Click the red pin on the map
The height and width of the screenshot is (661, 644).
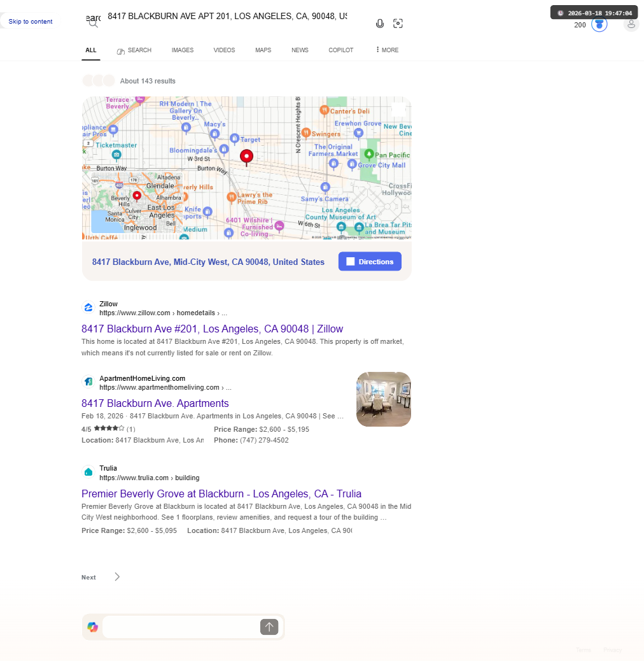[x=247, y=157]
